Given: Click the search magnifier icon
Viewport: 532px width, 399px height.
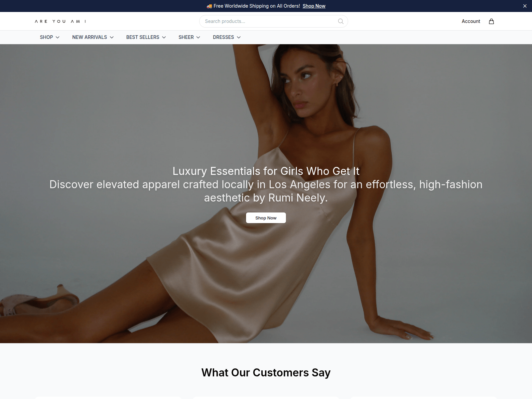Looking at the screenshot, I should pos(341,21).
